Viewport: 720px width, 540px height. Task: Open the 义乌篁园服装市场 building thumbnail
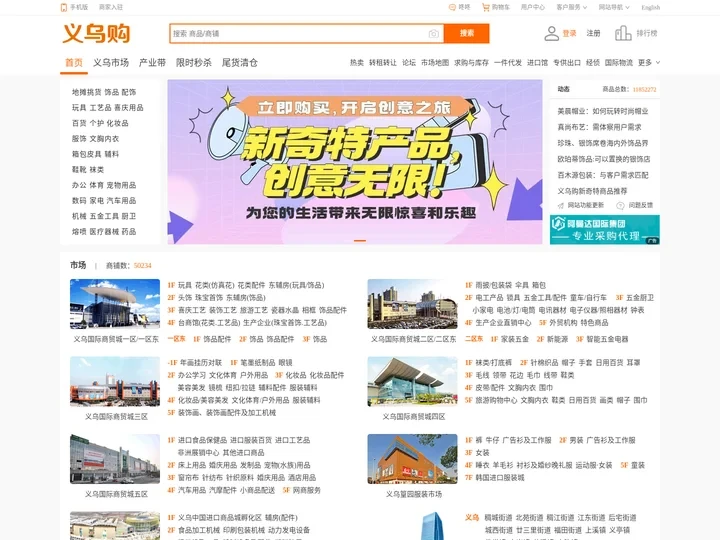pyautogui.click(x=412, y=459)
